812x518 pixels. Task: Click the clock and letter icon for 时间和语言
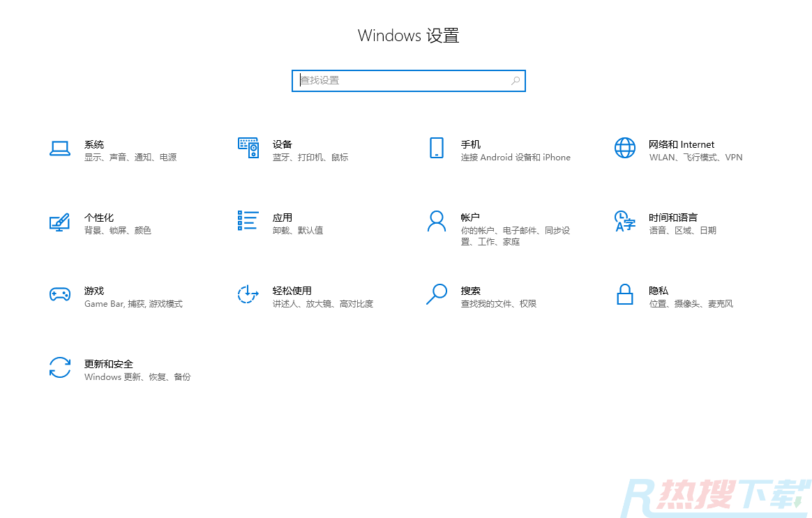pos(625,222)
